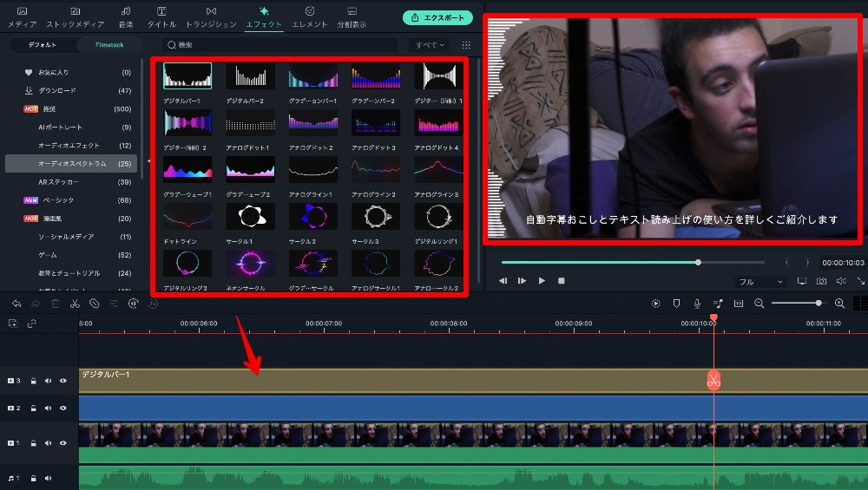
Task: Click the playhead scissors split button
Action: coord(713,381)
